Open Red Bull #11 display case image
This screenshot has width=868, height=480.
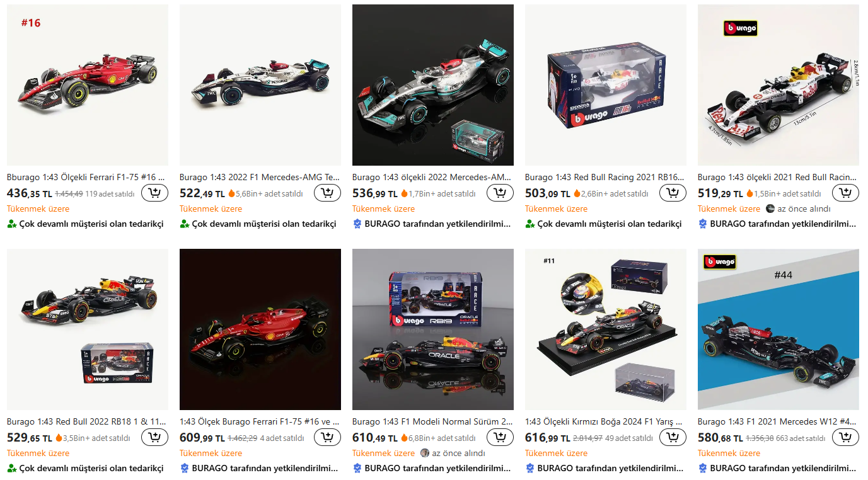pos(606,329)
